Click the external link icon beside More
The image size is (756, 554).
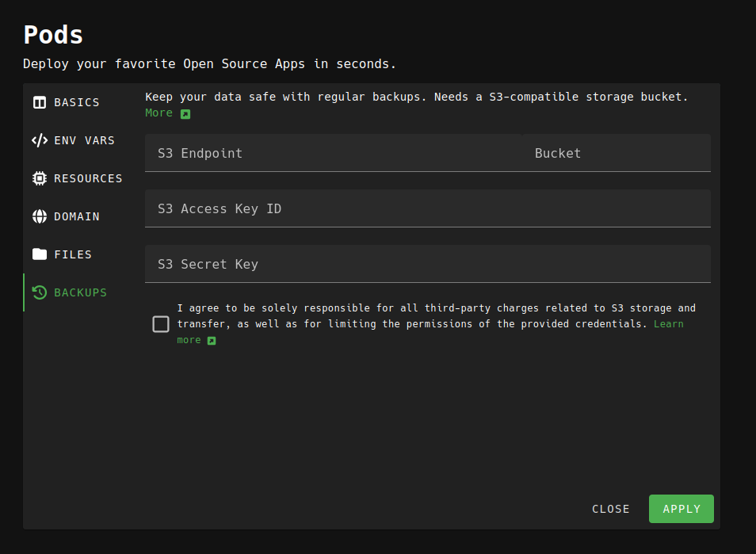[185, 114]
